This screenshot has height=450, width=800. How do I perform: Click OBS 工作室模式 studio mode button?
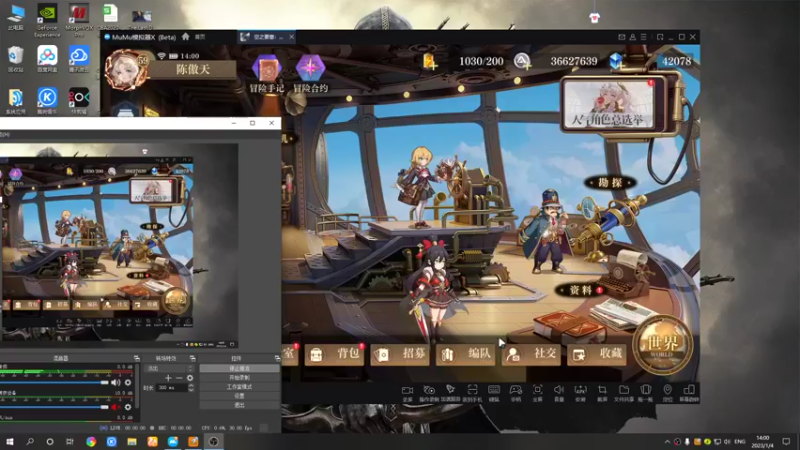point(239,386)
